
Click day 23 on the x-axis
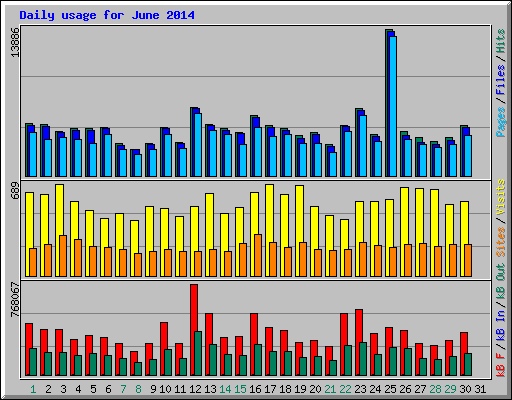[360, 389]
